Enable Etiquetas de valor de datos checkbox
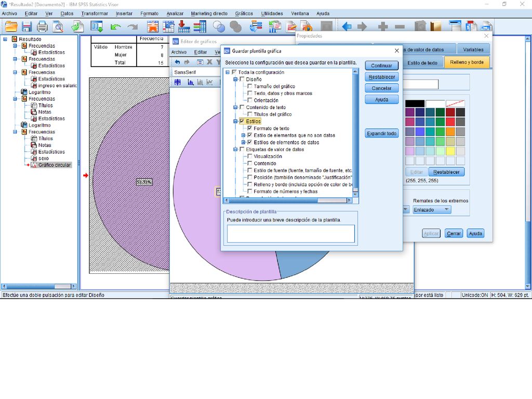The image size is (532, 399). pos(242,149)
